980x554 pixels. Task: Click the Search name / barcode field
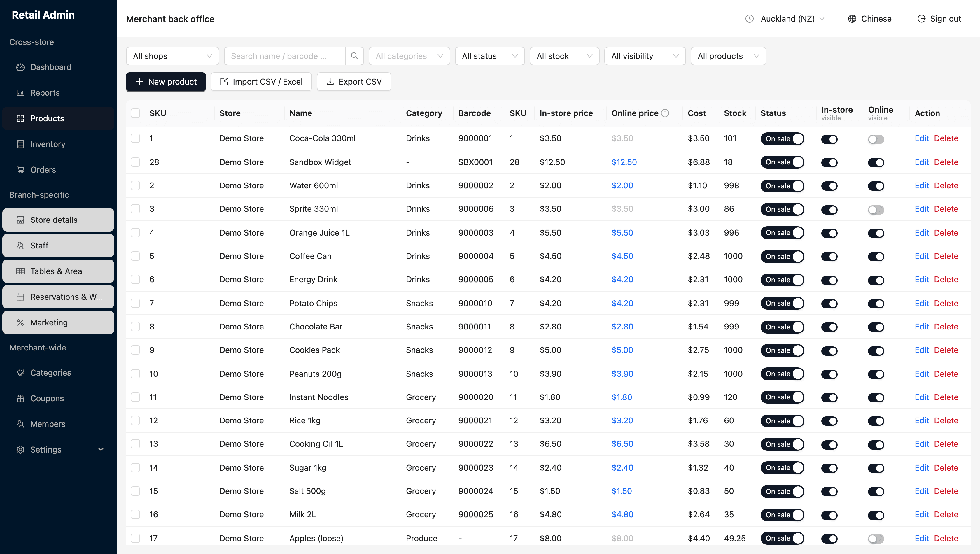[x=285, y=56]
